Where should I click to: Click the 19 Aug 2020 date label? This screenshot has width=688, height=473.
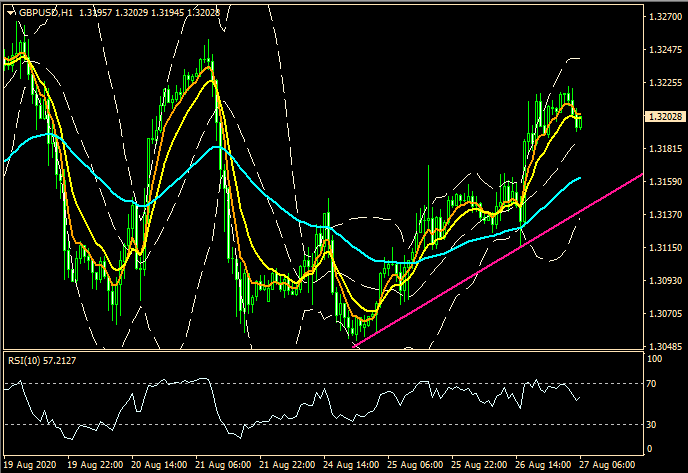pos(30,465)
